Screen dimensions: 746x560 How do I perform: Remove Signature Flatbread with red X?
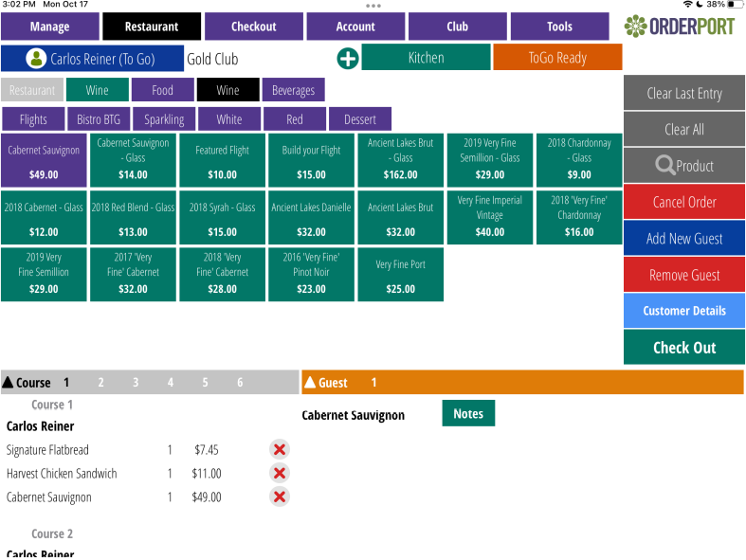pos(280,449)
